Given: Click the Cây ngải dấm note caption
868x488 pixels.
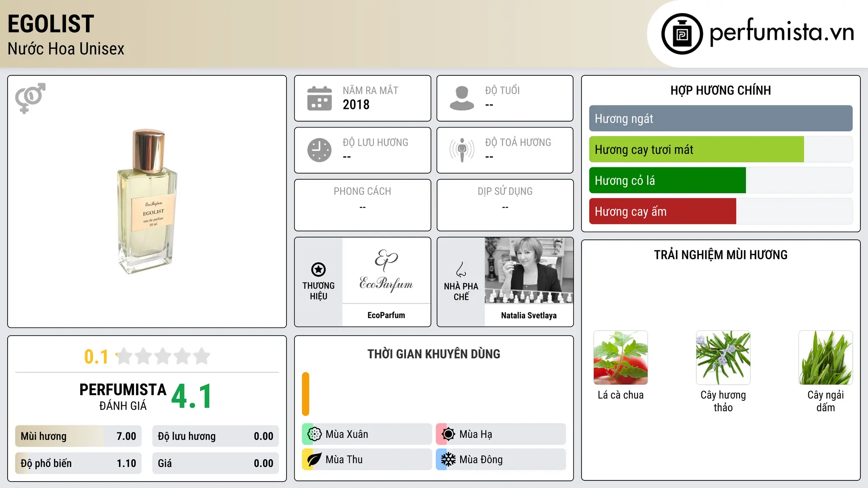Looking at the screenshot, I should tap(826, 401).
